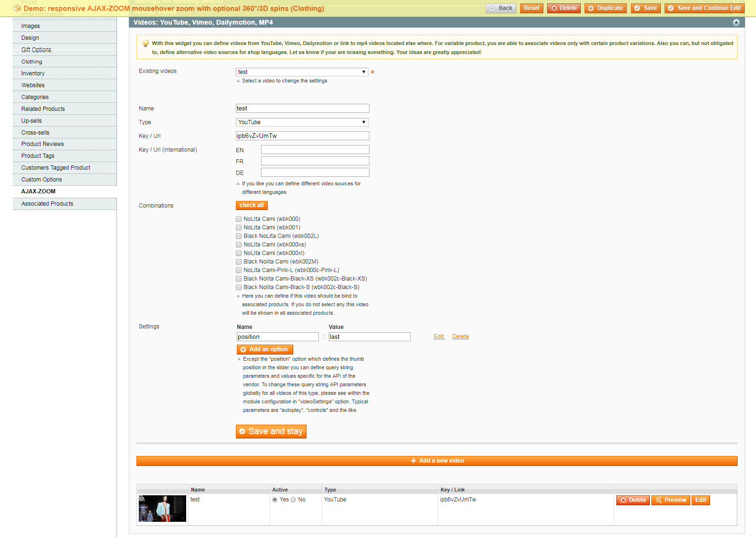Select the Active No radio button

pyautogui.click(x=293, y=500)
